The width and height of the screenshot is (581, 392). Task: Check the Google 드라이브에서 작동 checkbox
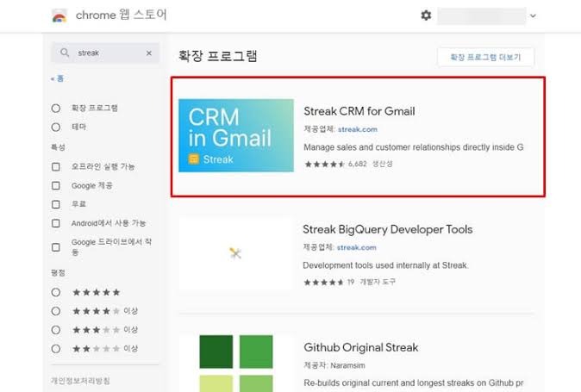click(56, 247)
